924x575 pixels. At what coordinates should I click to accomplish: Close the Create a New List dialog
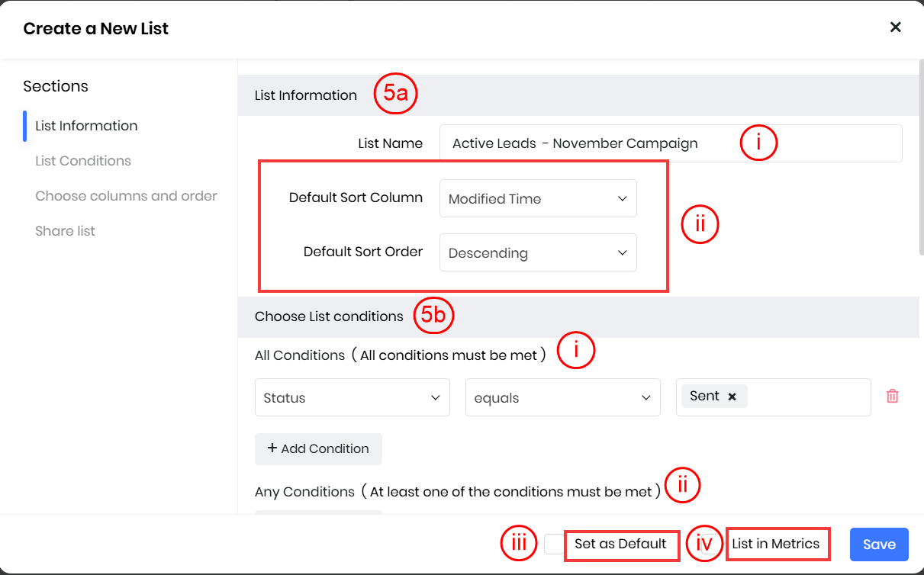coord(895,27)
